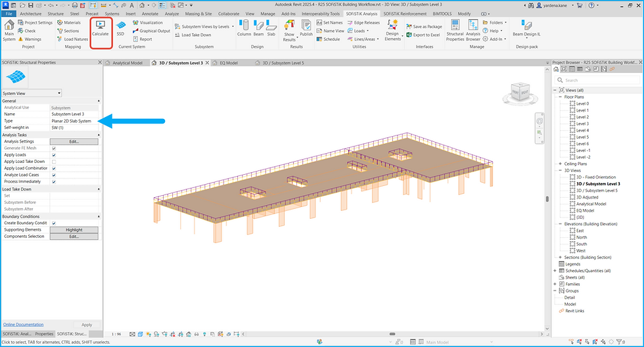Click the ViewCube in the 3D view
Image resolution: width=644 pixels, height=347 pixels.
(520, 93)
